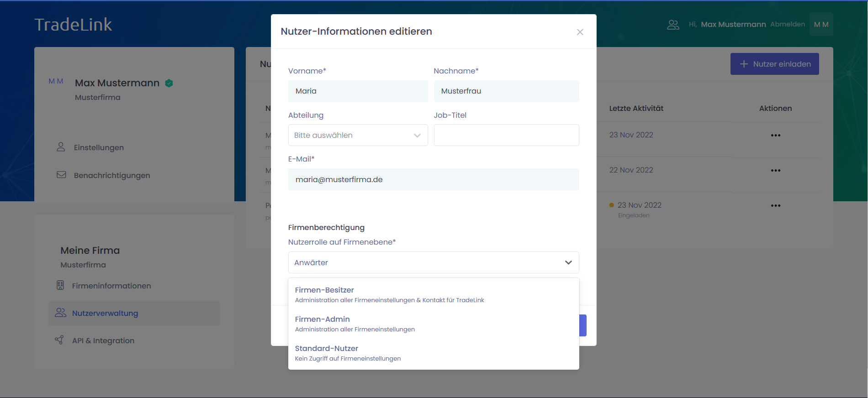Click the API & Integration icon
Screen dimensions: 868x398
(59, 340)
